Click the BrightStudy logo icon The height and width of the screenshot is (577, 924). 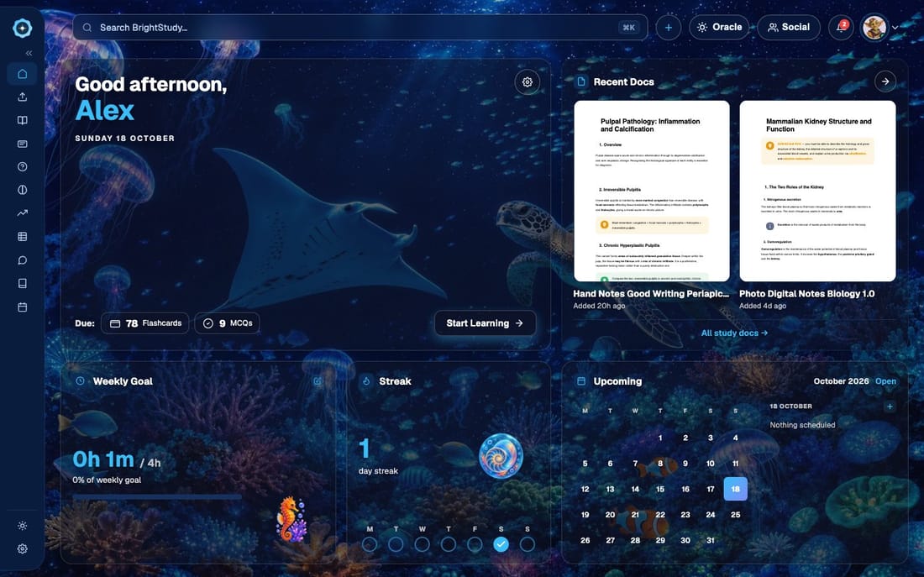click(23, 28)
